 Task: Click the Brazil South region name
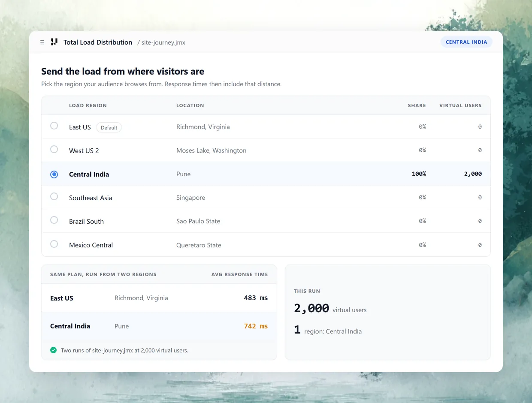(86, 222)
